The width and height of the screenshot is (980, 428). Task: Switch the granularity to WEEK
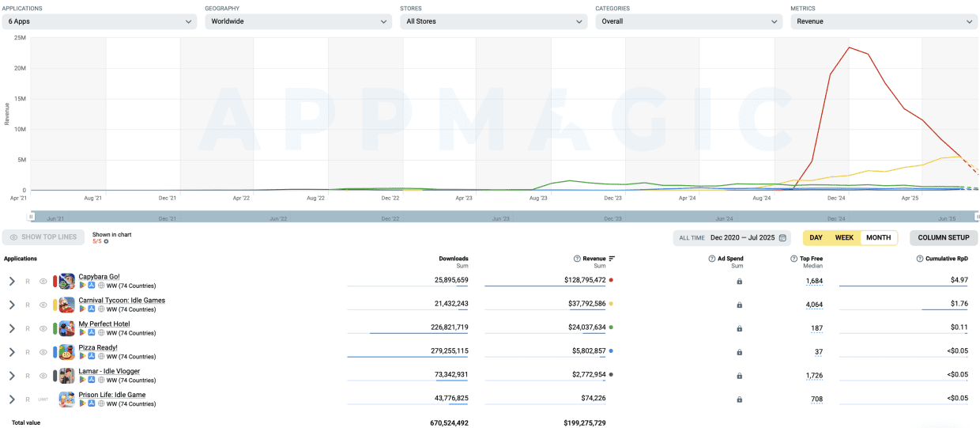tap(844, 238)
